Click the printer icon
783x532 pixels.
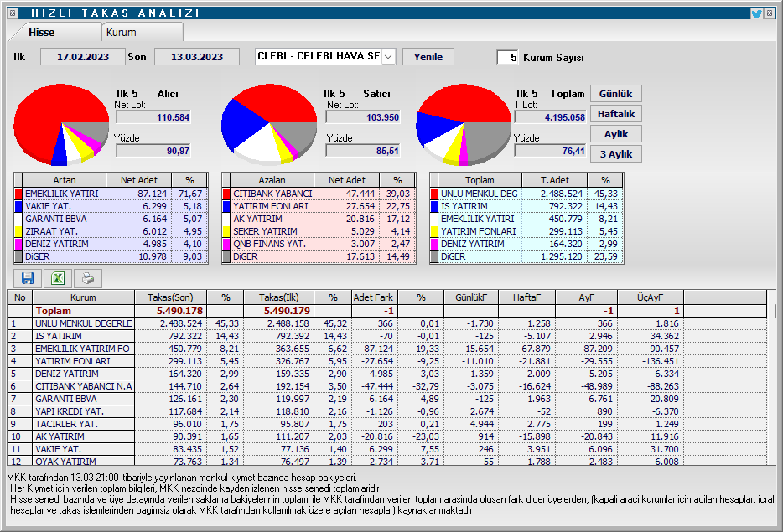88,278
